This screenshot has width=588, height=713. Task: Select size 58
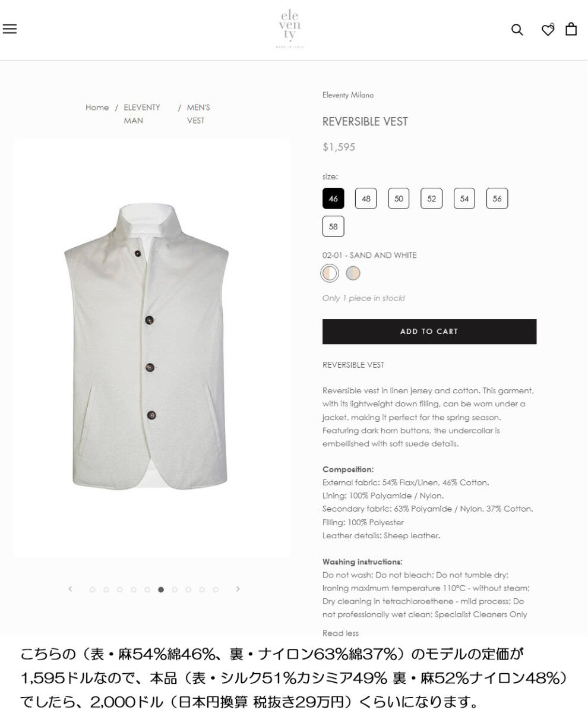[x=333, y=226]
